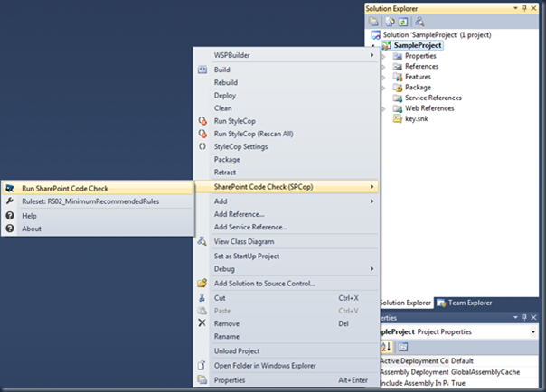The height and width of the screenshot is (392, 546).
Task: Click the 'True' Include Assembly value
Action: click(458, 383)
